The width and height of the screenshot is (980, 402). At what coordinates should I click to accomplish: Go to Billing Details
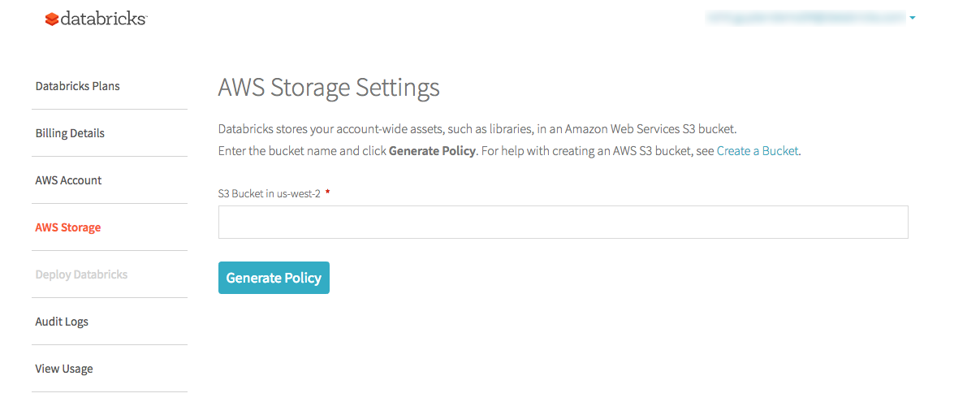(70, 133)
